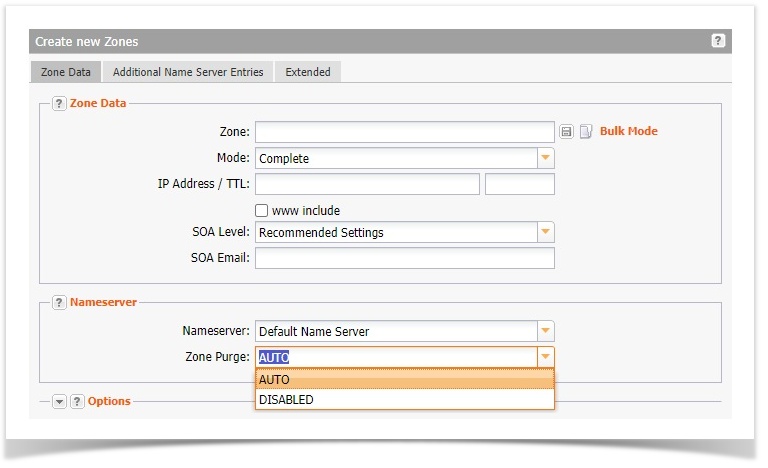Select AUTO in Zone Purge list

coord(405,379)
